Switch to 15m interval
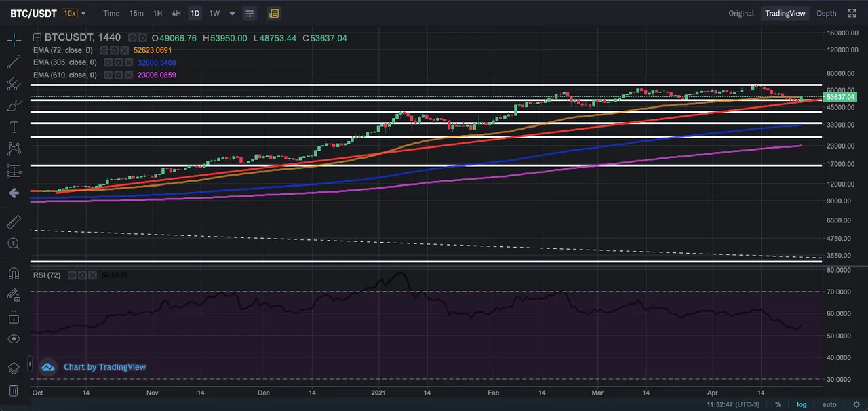The image size is (868, 411). click(x=136, y=14)
